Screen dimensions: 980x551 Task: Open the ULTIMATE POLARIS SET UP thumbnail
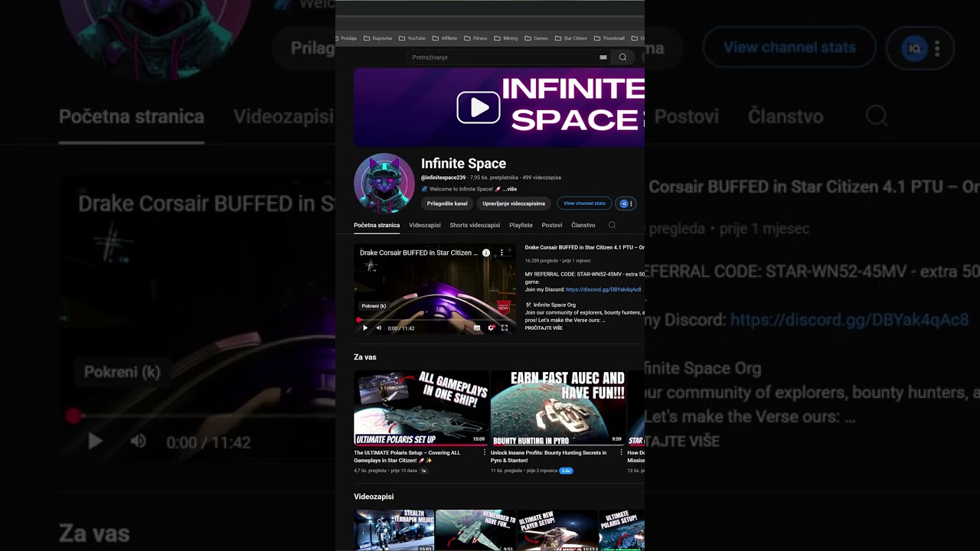[420, 408]
